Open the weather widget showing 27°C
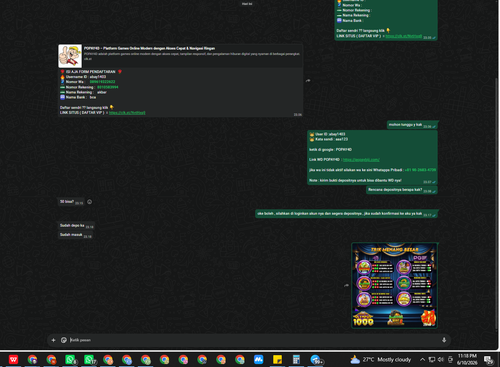500x367 pixels. (x=381, y=360)
